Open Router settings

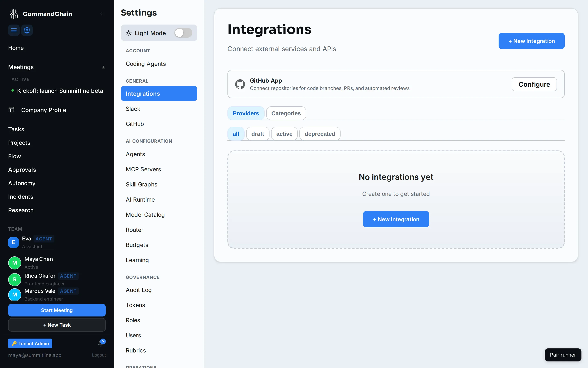159,230
